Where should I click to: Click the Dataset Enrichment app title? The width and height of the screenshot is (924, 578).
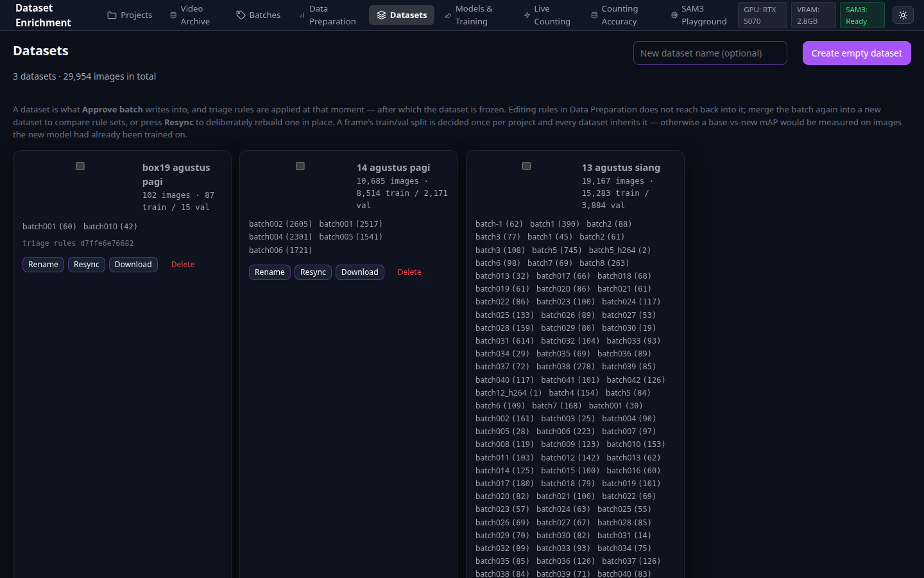[x=43, y=15]
